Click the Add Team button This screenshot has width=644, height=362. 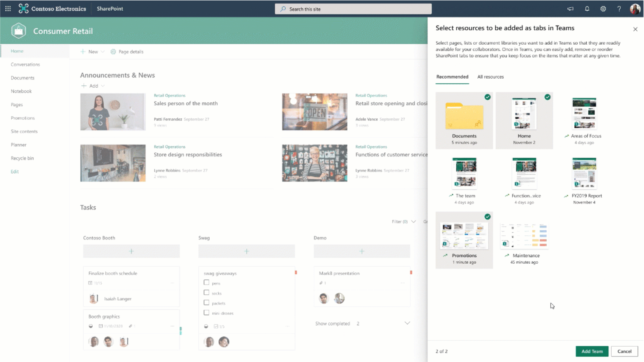[592, 351]
